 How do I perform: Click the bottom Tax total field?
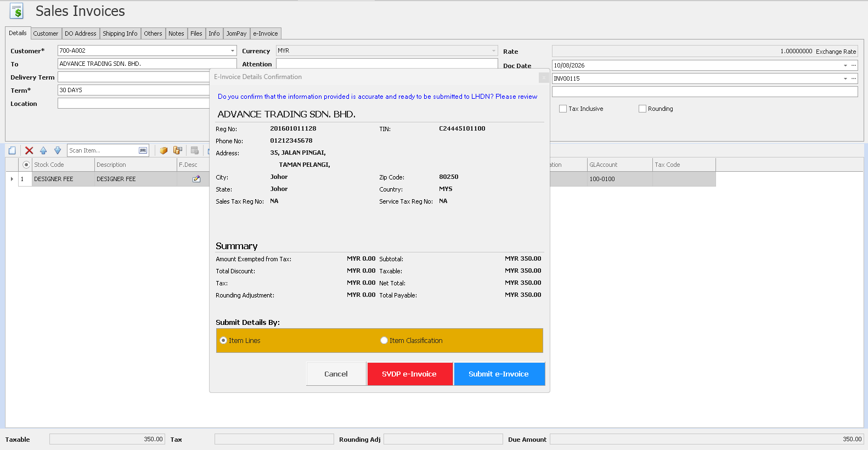coord(274,439)
